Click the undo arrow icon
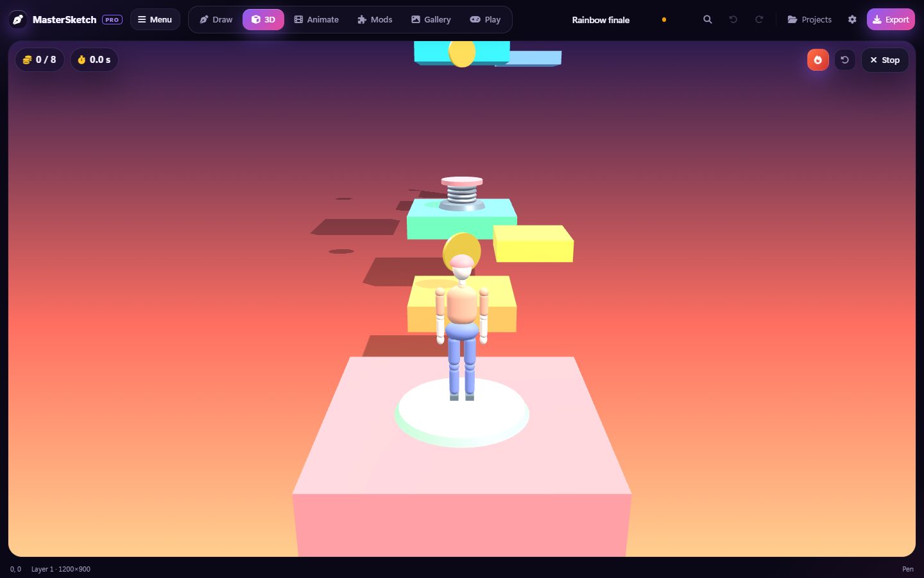924x578 pixels. tap(733, 19)
